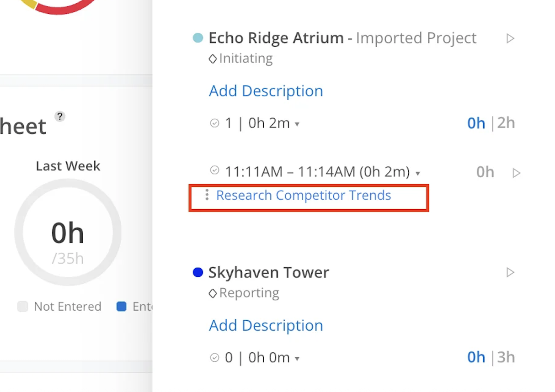Click the Reporting status diamond icon
Screen dimensions: 555x392
coord(213,293)
